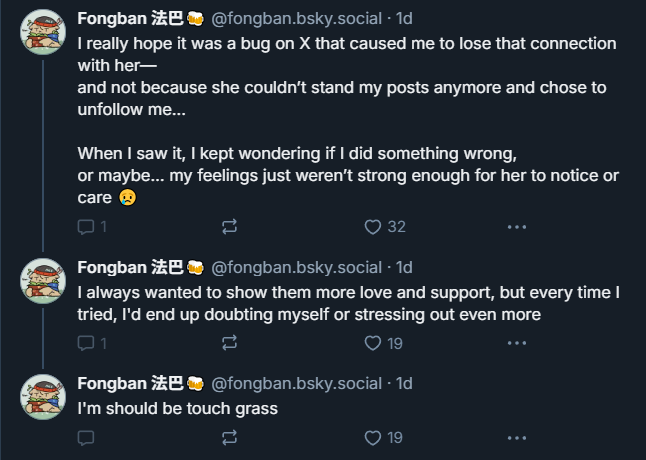
Task: Open @fongban.bsky.social handle on first post
Action: (x=298, y=19)
